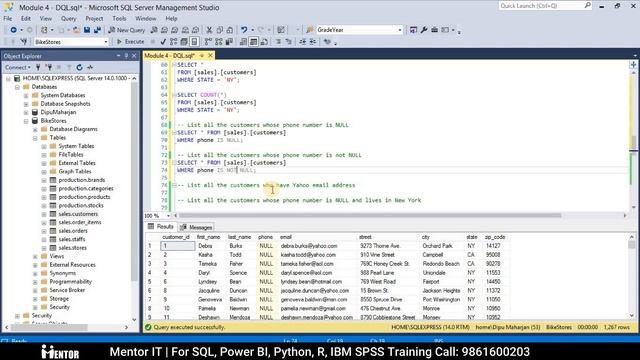The image size is (640, 360).
Task: Collapse the SELECT statement at line 69
Action: point(174,133)
